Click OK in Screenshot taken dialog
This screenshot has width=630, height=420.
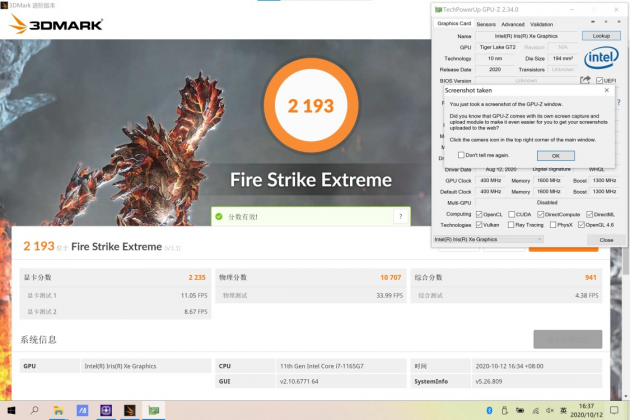pyautogui.click(x=556, y=156)
